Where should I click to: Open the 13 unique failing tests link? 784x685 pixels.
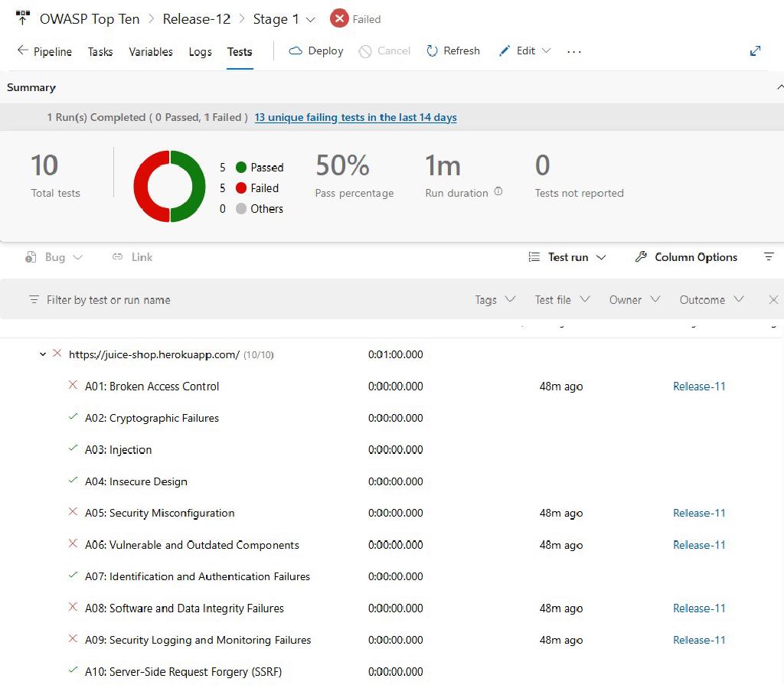(x=355, y=117)
